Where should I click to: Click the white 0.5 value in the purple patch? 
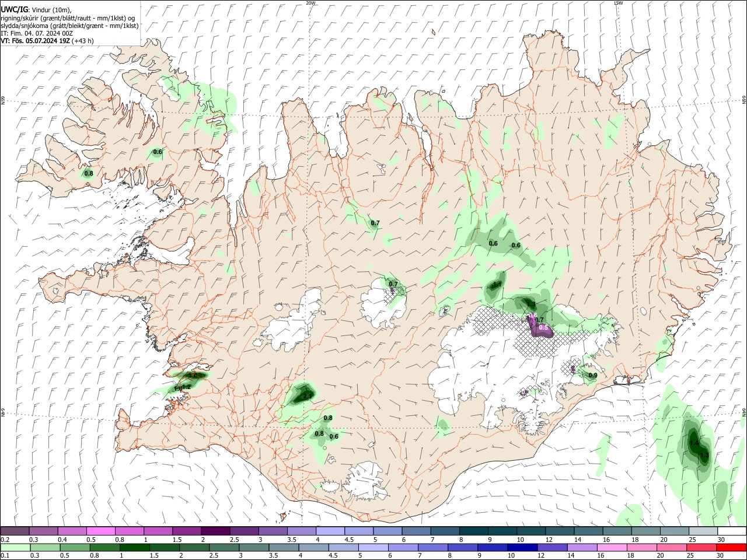[x=543, y=328]
